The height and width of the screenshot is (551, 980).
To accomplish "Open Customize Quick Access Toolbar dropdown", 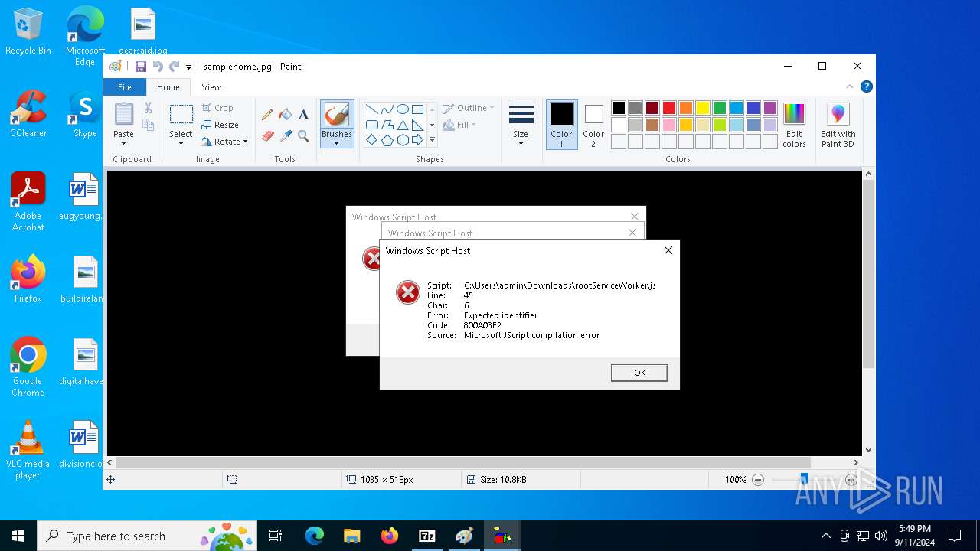I will (188, 67).
